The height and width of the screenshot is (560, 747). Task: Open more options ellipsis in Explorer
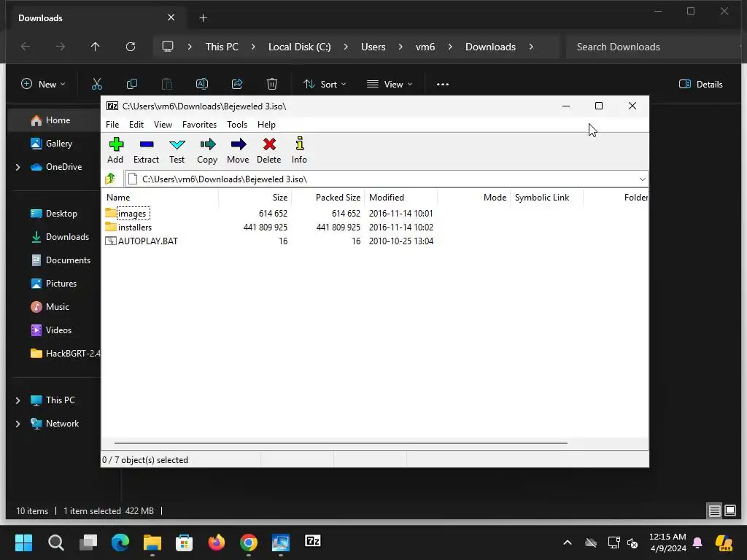coord(443,85)
